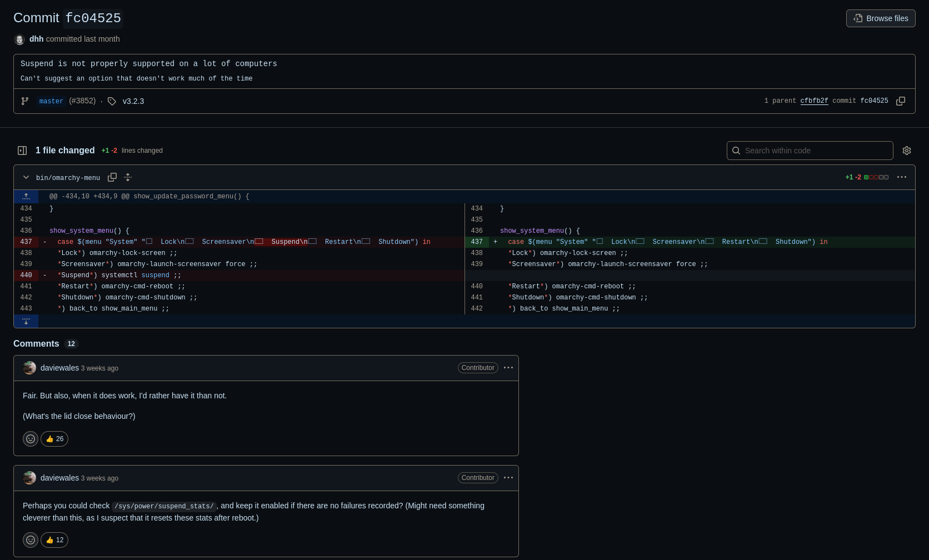Toggle thumbs up reaction with 26 votes
This screenshot has height=560, width=929.
[x=54, y=439]
